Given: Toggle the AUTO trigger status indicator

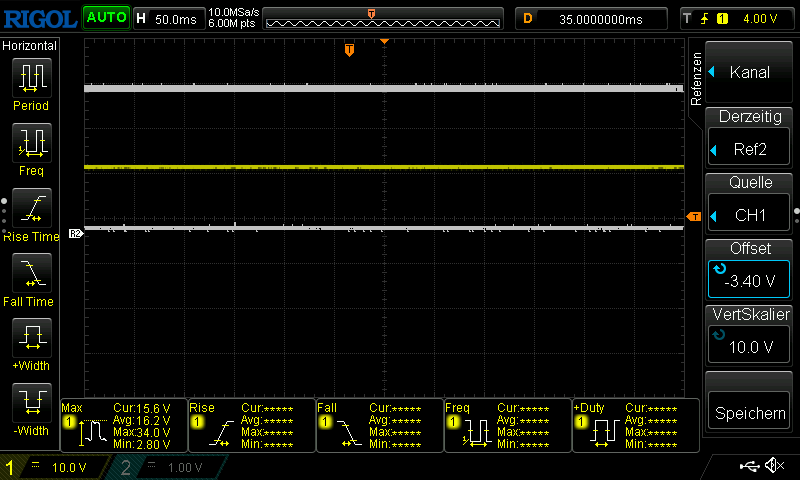Looking at the screenshot, I should click(105, 18).
